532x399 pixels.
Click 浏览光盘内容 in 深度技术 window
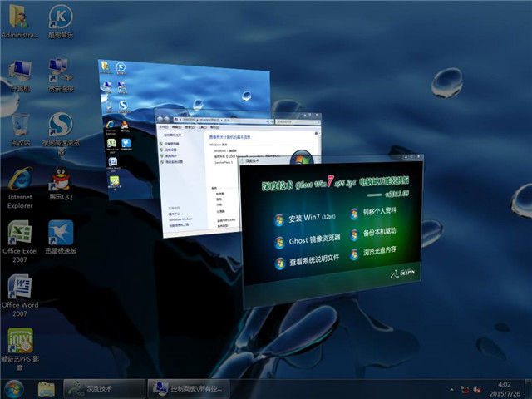coord(373,252)
